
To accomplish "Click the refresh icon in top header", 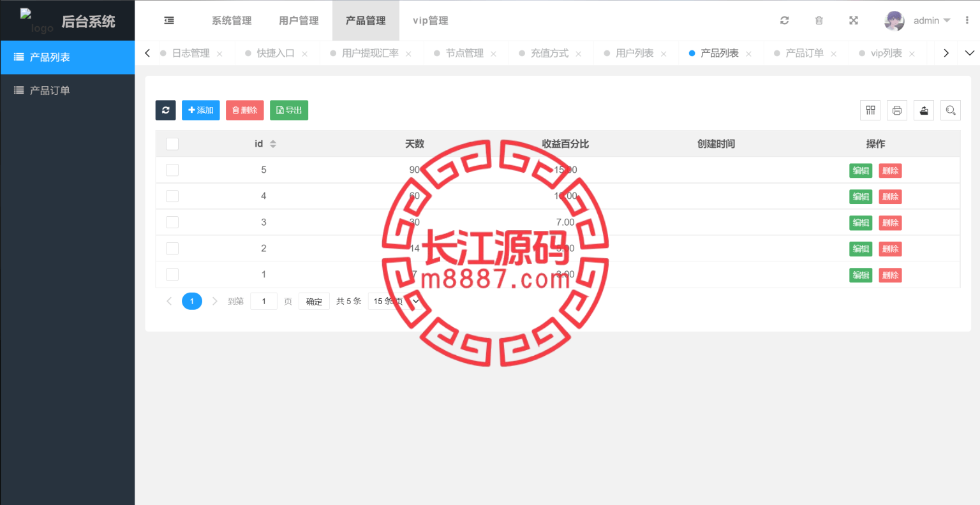I will pos(785,20).
